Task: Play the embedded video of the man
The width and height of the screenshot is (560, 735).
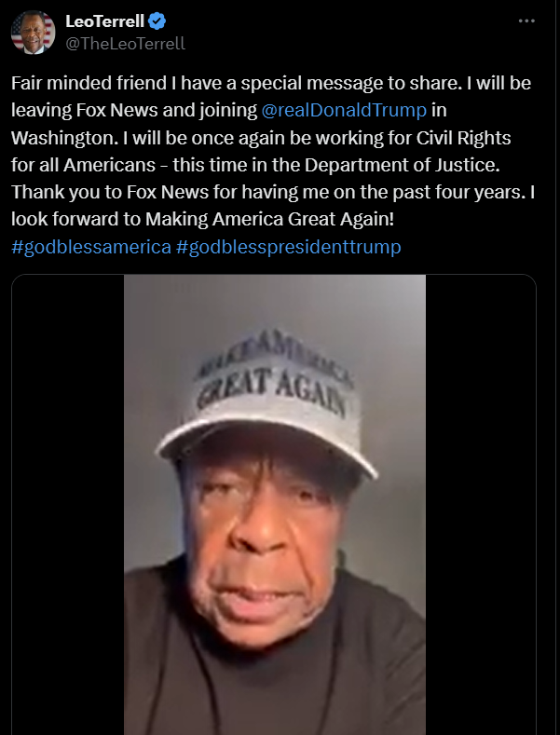Action: coord(274,504)
